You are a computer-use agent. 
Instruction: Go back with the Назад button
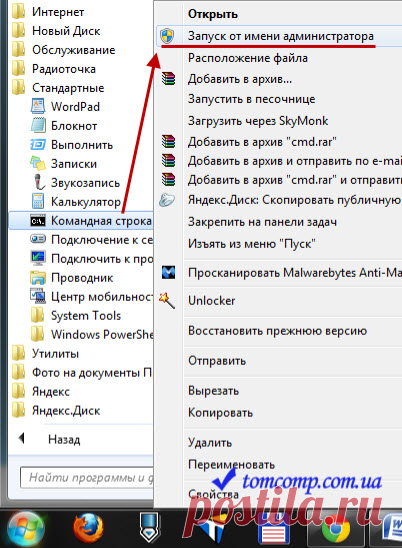tap(50, 439)
